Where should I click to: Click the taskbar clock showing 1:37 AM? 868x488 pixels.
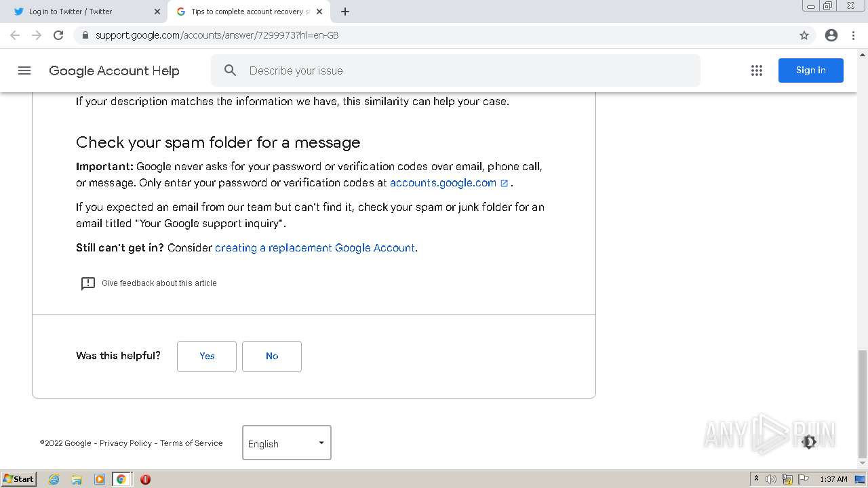(x=833, y=479)
